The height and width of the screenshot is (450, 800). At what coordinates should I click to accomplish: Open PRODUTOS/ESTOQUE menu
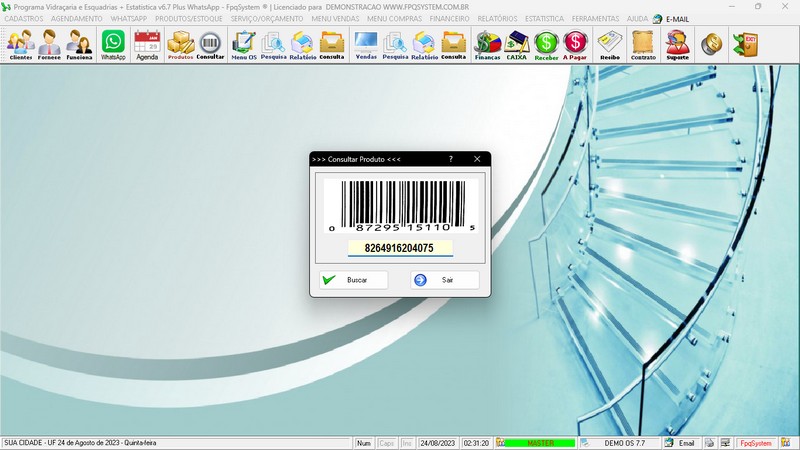click(189, 18)
